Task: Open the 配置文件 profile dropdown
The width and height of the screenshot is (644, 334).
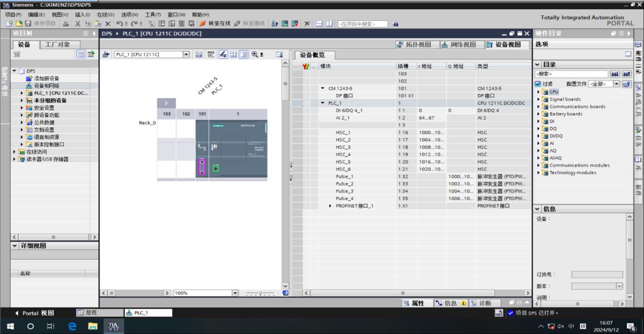Action: pos(616,84)
